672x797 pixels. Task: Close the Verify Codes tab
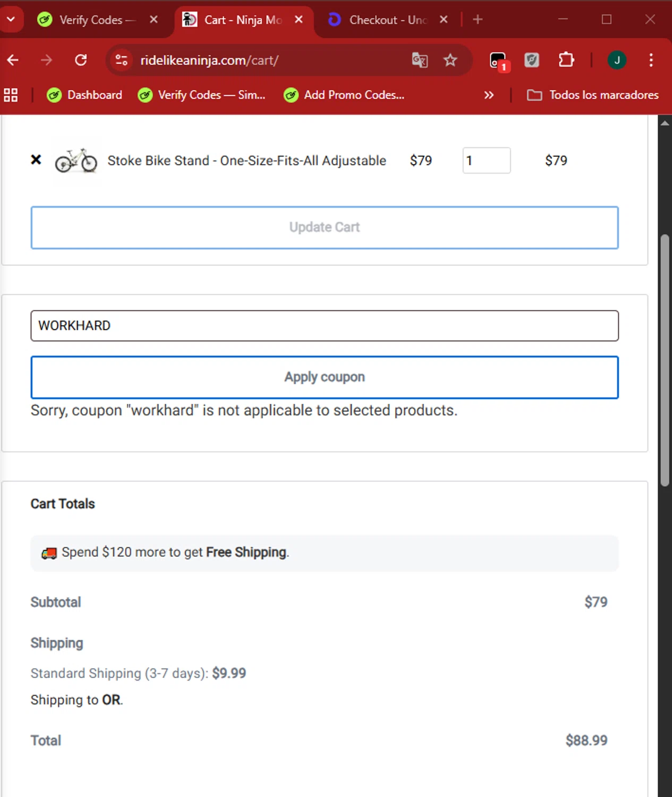(x=154, y=20)
